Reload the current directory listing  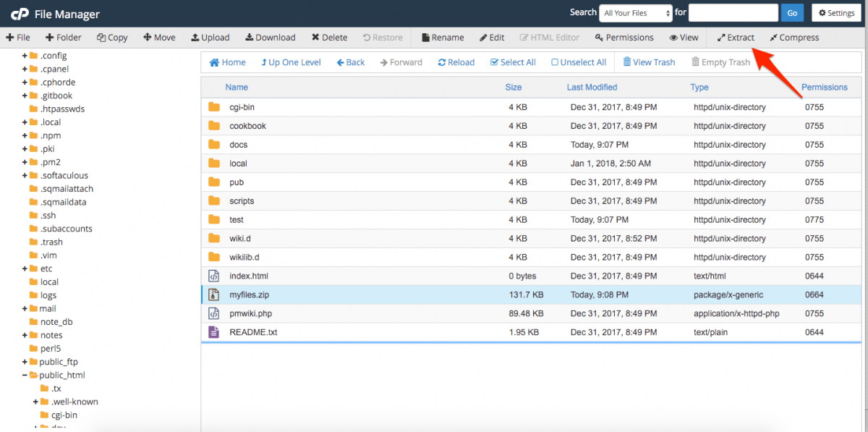(456, 62)
